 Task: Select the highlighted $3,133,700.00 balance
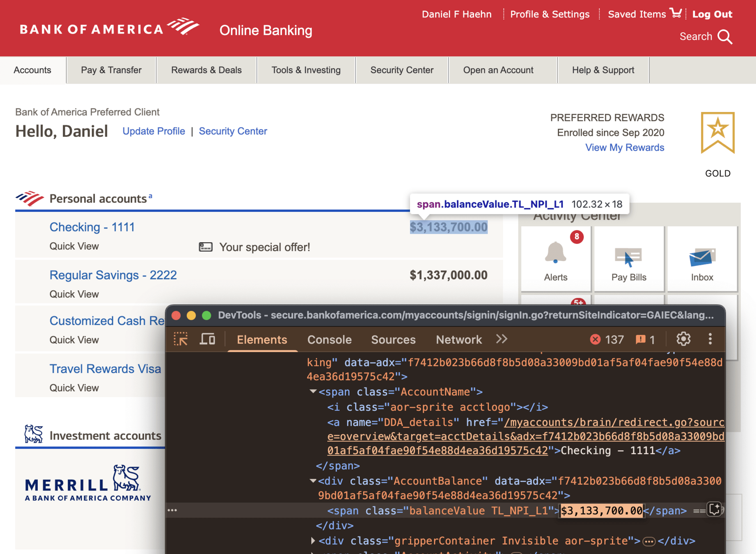click(449, 227)
